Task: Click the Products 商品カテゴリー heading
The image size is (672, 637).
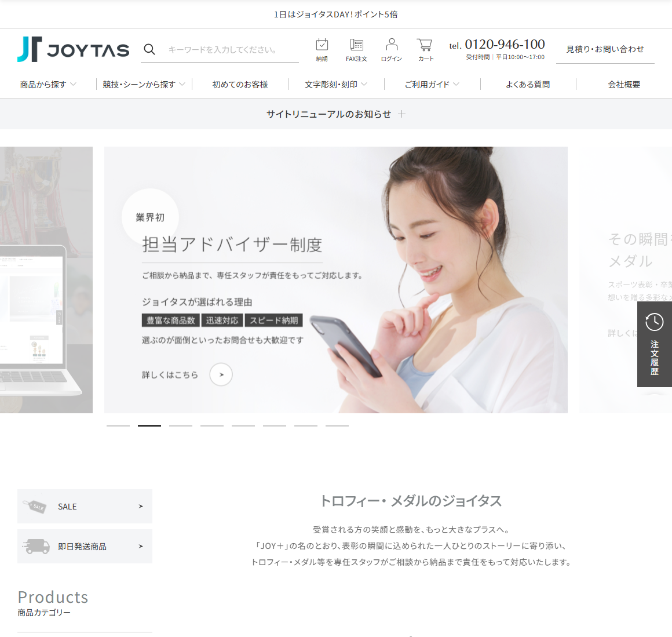Action: [x=53, y=603]
